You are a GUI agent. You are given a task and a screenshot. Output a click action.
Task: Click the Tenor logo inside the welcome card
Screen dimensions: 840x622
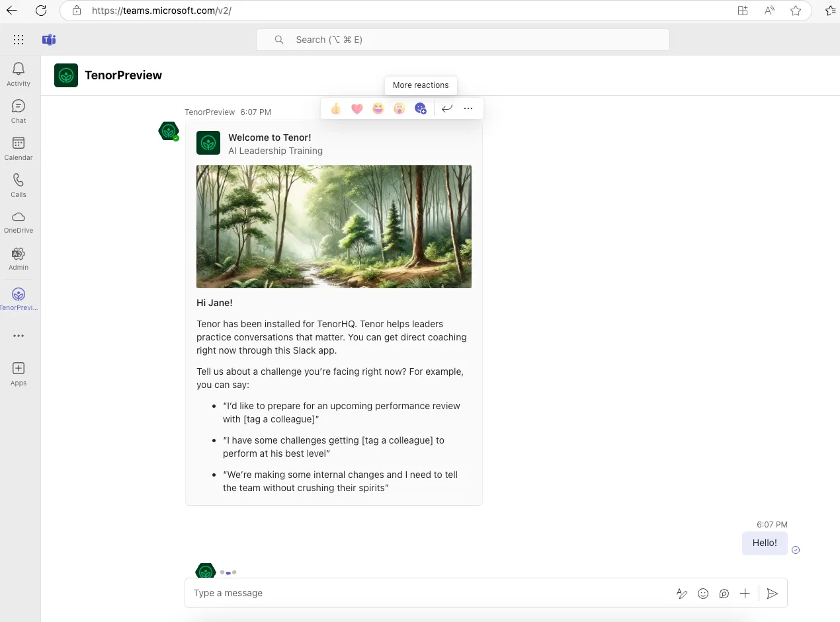point(208,143)
